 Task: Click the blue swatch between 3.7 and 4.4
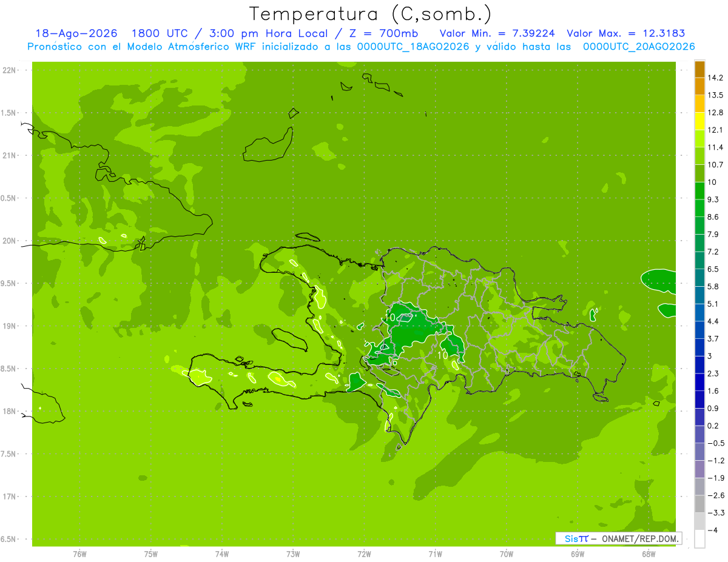(699, 329)
